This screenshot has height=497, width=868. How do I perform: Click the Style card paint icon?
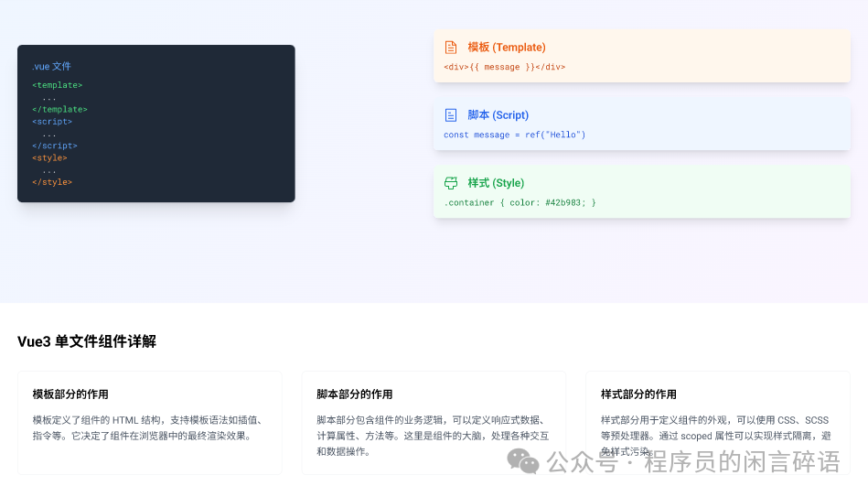click(x=451, y=183)
